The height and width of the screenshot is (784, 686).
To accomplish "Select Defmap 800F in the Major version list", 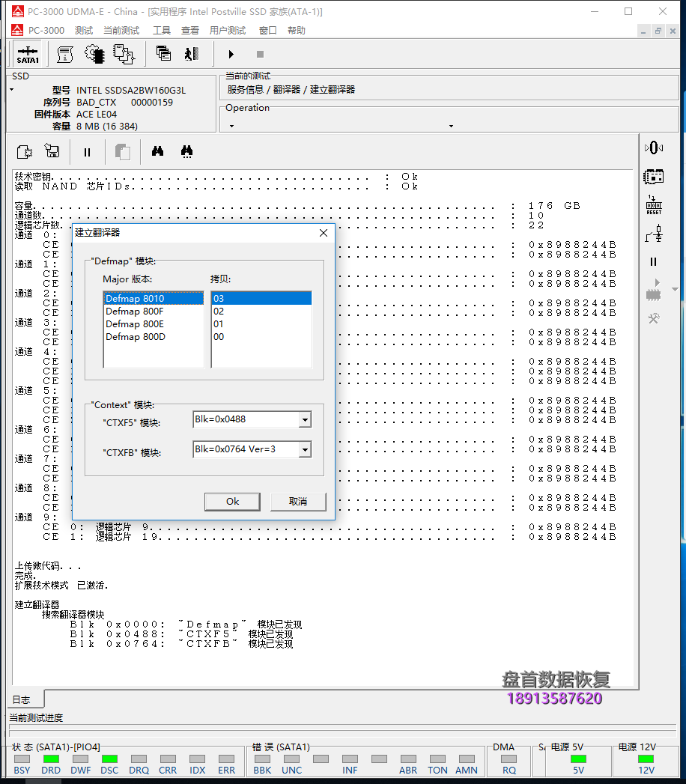I will [x=135, y=311].
